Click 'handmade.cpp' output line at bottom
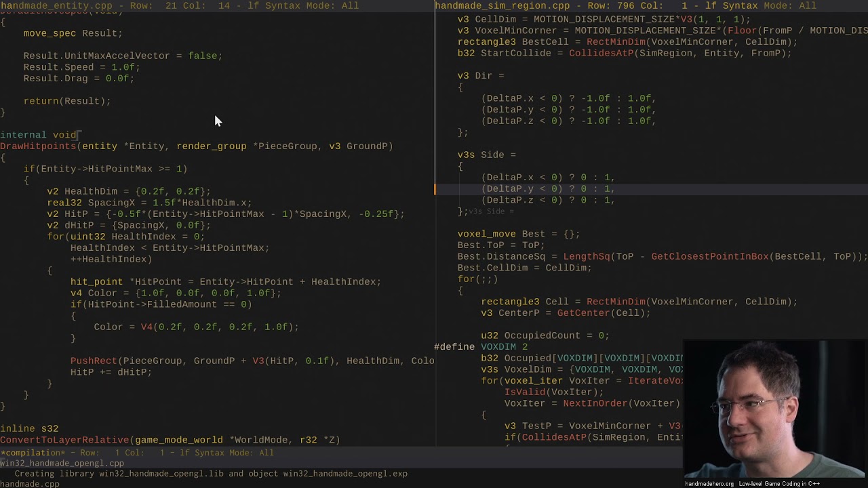The image size is (868, 488). (30, 484)
